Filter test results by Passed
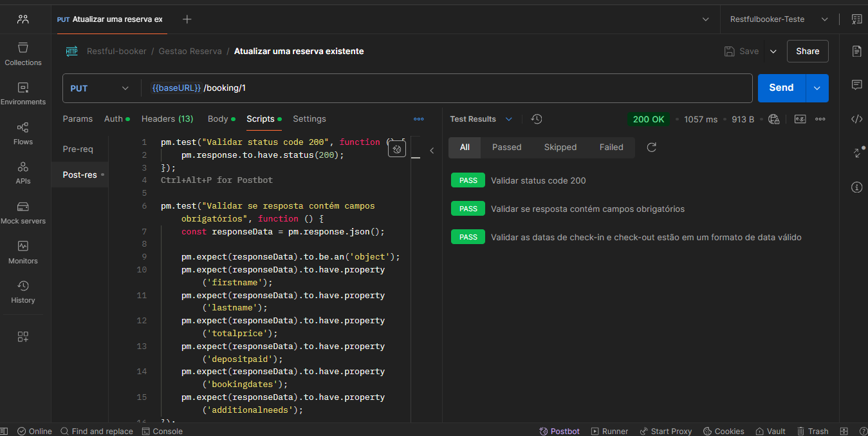868x436 pixels. pos(506,147)
